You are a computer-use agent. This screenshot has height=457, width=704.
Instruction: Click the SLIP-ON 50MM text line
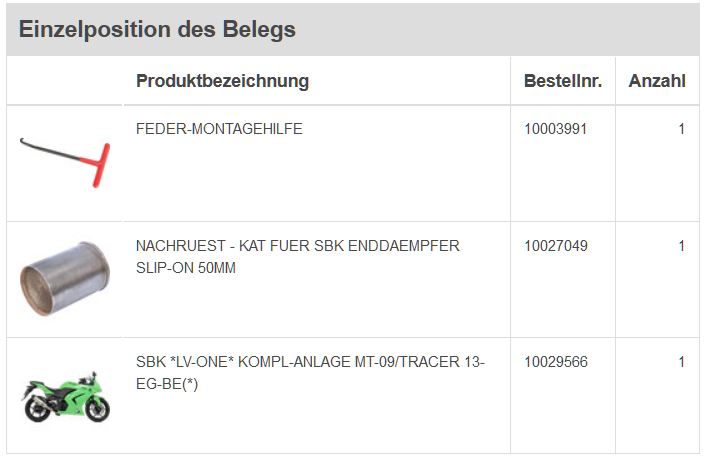(x=186, y=269)
